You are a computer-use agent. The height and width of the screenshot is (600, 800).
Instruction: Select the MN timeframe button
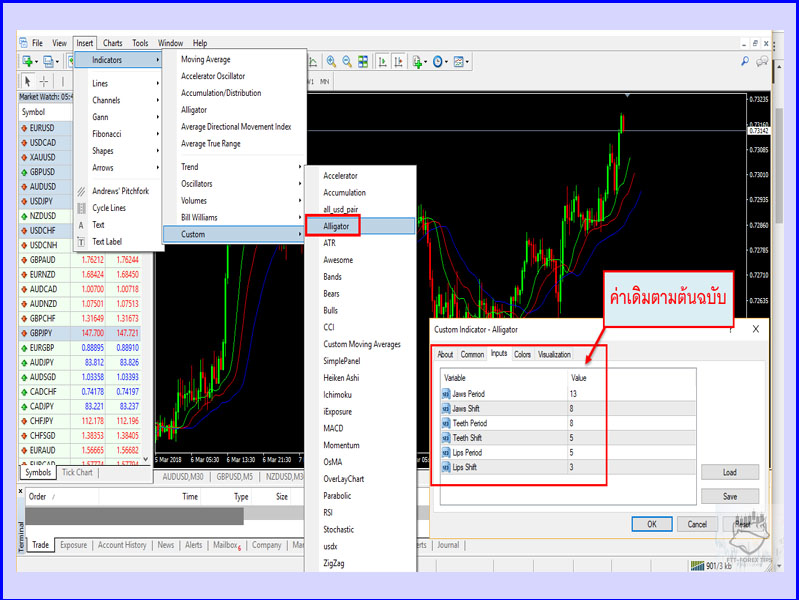[x=324, y=82]
